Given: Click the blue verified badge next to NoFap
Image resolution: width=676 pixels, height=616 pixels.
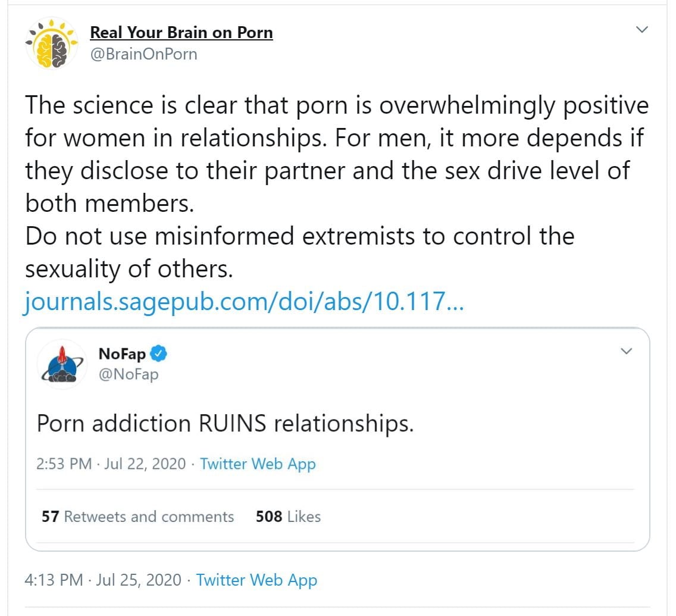Looking at the screenshot, I should click(x=158, y=354).
